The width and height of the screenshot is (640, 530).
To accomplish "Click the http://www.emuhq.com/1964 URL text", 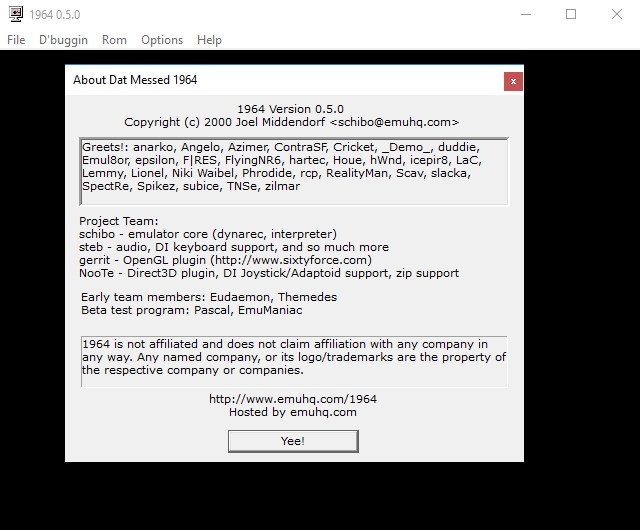I will click(293, 399).
